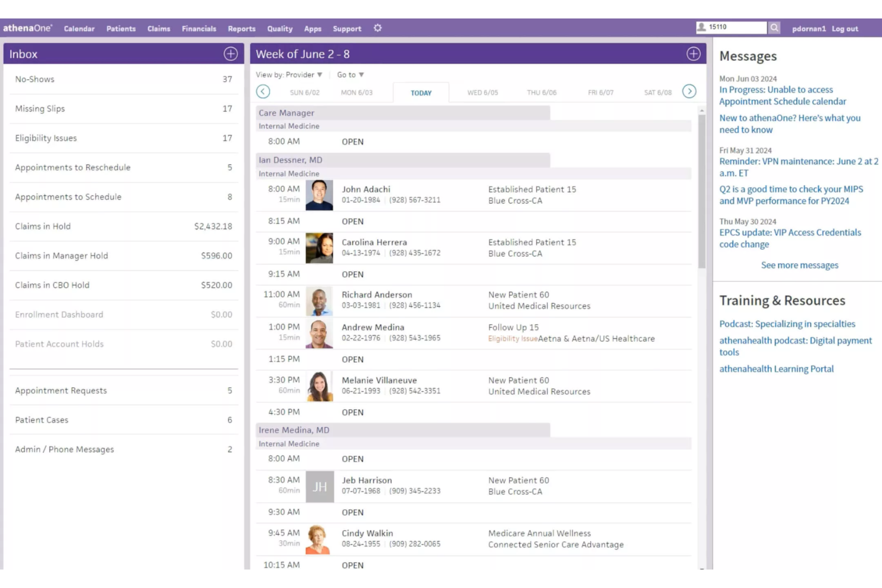Switch to the TODAY tab

click(x=421, y=93)
